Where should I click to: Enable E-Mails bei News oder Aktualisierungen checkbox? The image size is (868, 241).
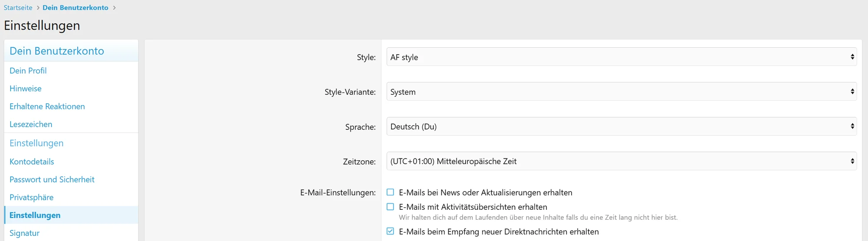[x=390, y=192]
